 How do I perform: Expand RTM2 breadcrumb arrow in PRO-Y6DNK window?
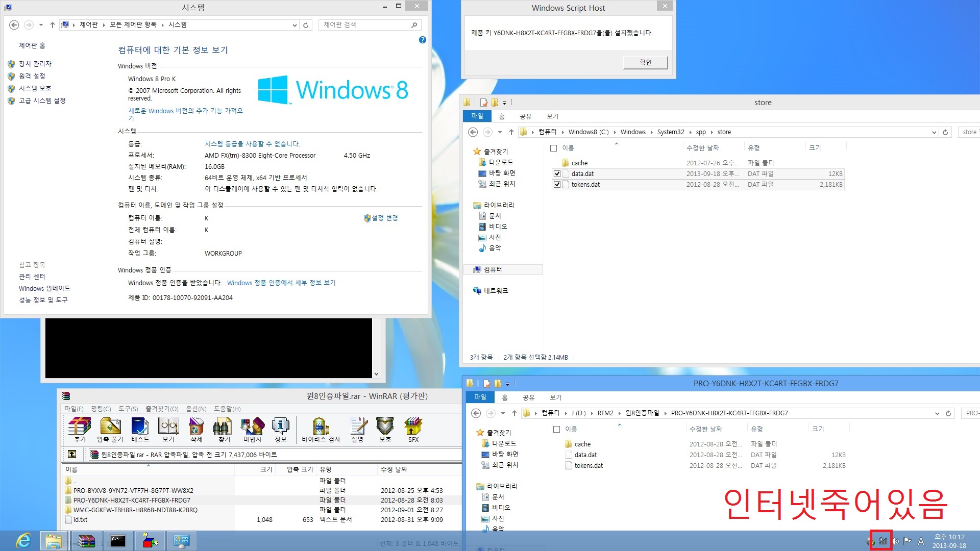pyautogui.click(x=619, y=413)
